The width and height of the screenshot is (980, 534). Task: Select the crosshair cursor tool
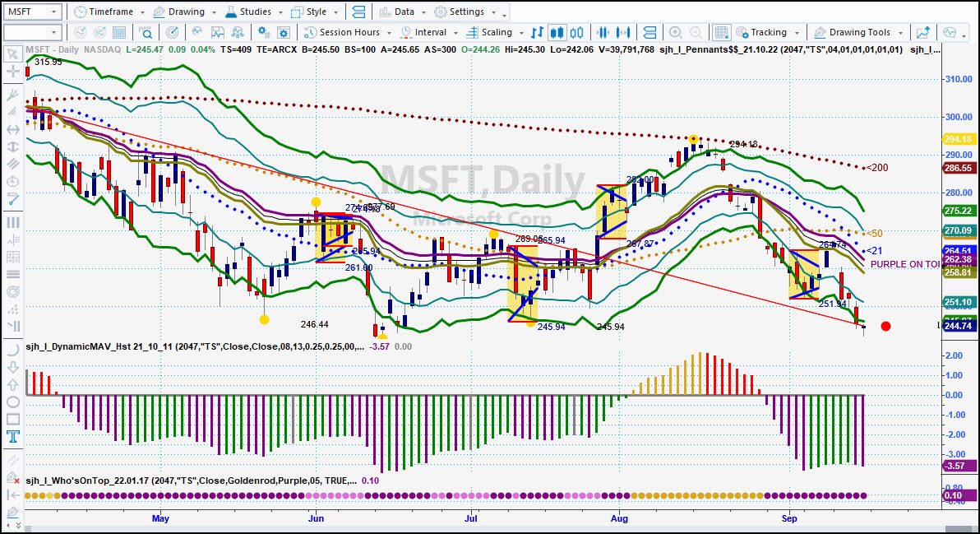(12, 72)
